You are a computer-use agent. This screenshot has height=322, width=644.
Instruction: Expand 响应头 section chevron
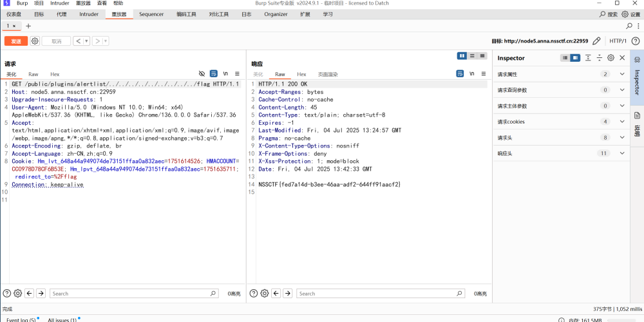(622, 153)
